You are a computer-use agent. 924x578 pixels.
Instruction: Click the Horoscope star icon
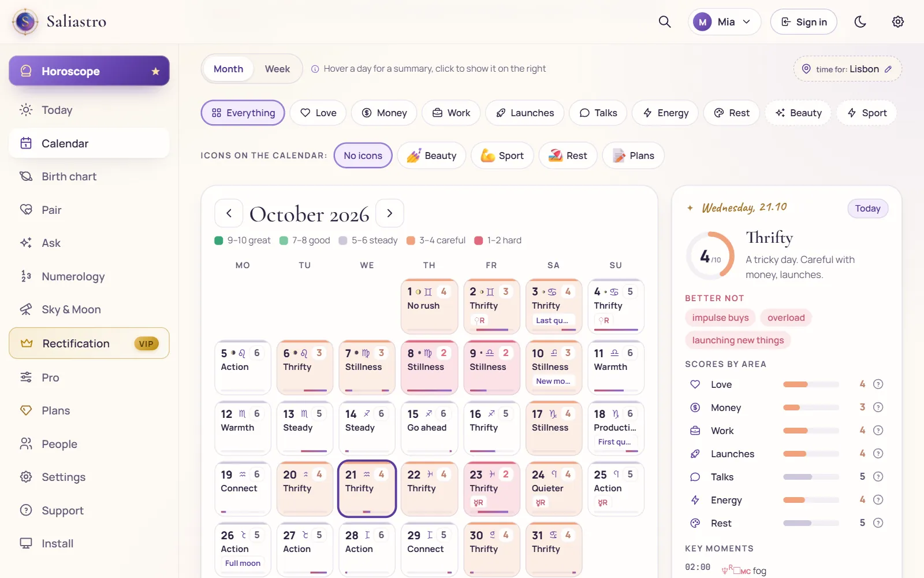click(x=155, y=71)
